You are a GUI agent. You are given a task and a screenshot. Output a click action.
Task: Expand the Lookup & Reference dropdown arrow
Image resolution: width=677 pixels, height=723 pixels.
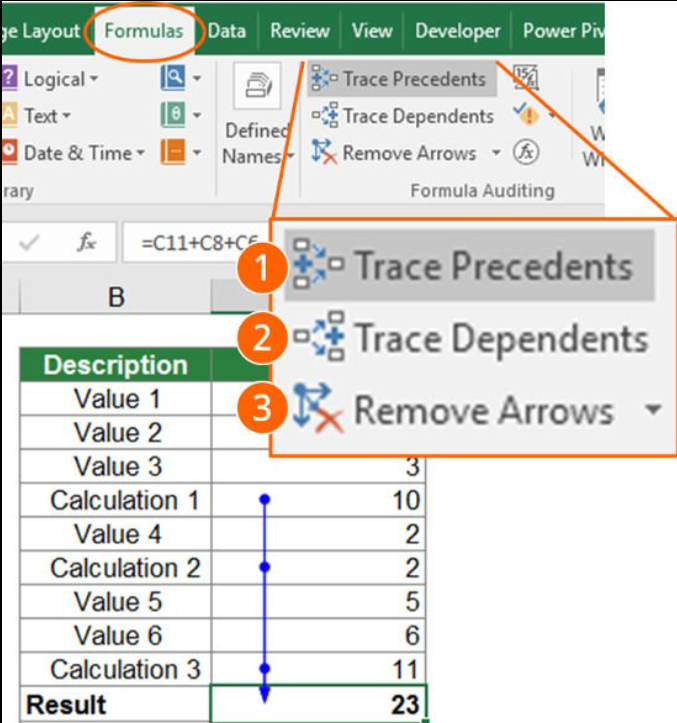point(196,78)
